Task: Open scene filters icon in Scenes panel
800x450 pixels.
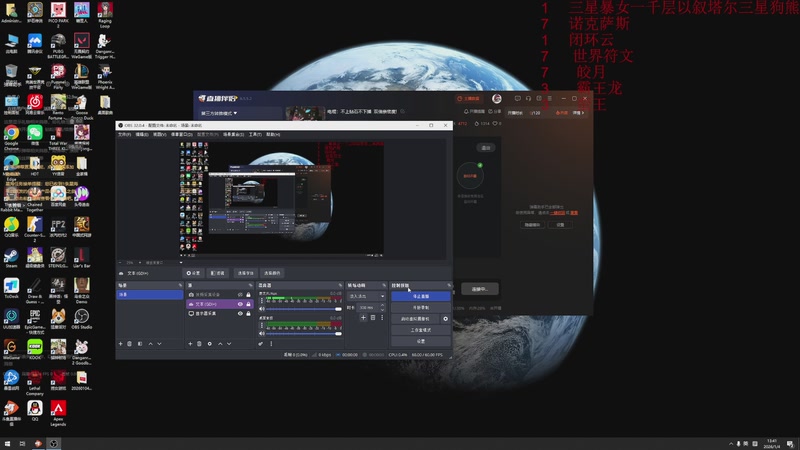Action: [x=140, y=344]
